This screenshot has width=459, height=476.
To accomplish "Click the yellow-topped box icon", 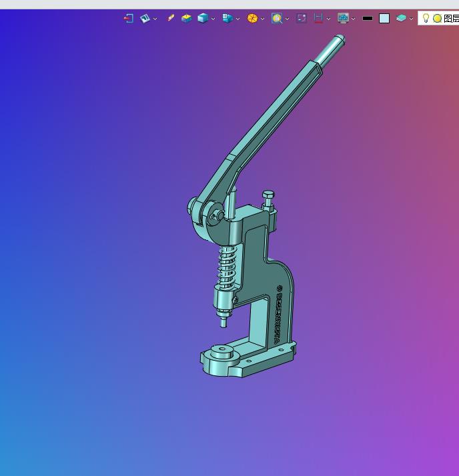I will coord(187,18).
